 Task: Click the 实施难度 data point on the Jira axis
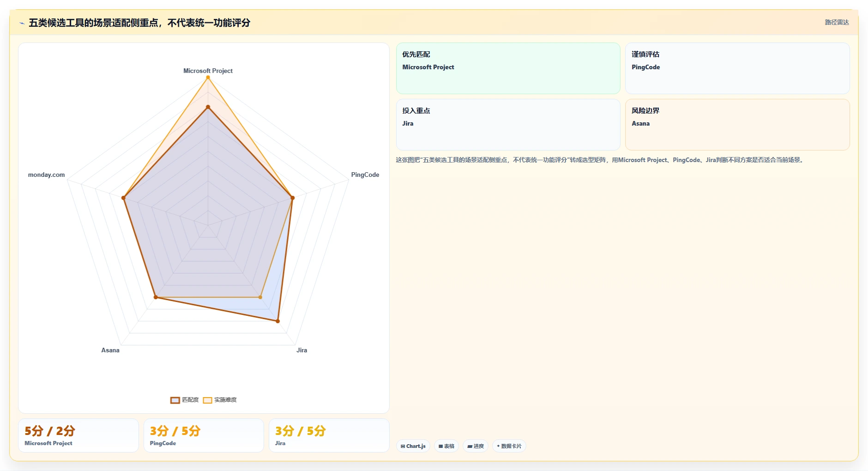coord(260,297)
